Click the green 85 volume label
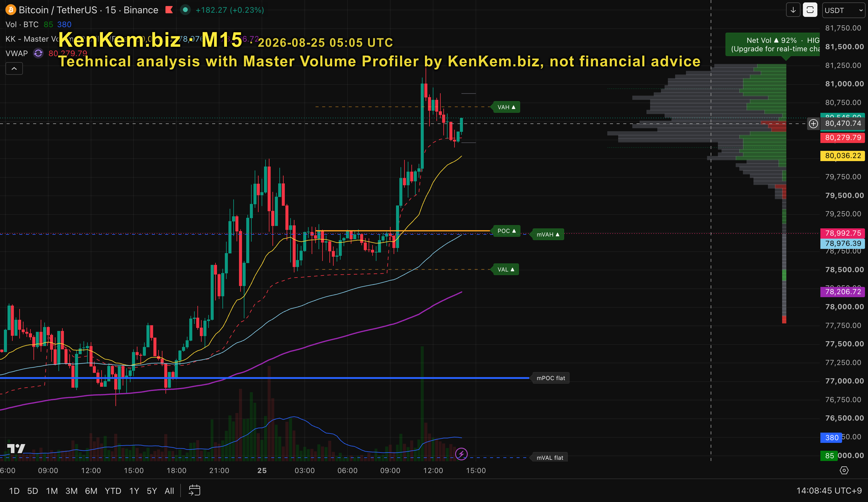Viewport: 868px width, 502px height. click(829, 456)
